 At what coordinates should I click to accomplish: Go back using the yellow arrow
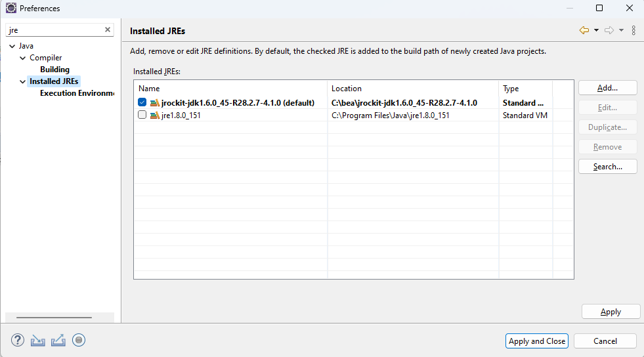point(584,30)
